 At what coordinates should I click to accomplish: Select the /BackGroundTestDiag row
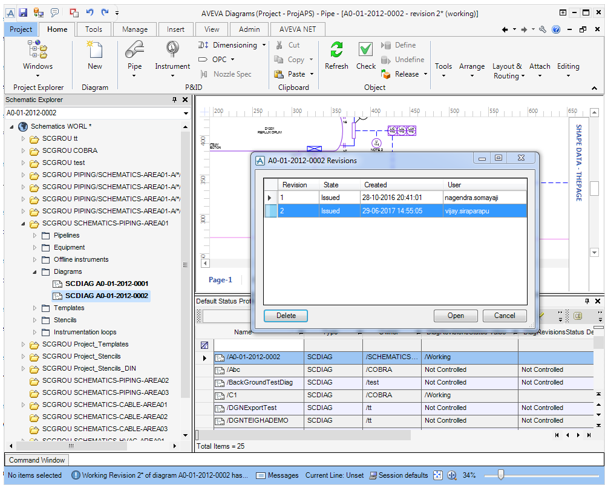404,383
